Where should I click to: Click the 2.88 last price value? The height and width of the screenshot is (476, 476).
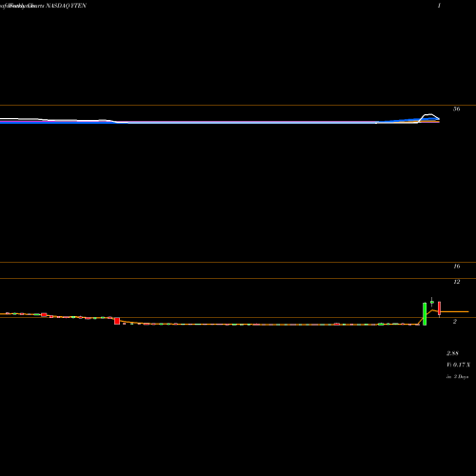(452, 353)
